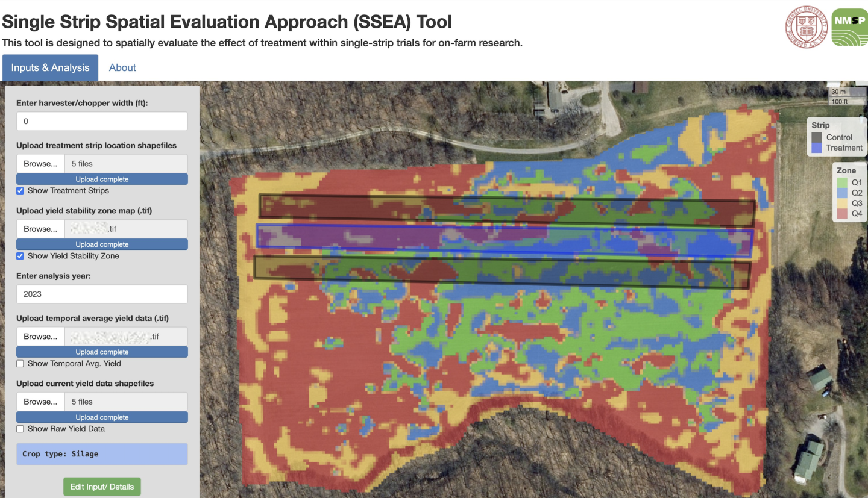Click the green NMSP logo

click(x=849, y=27)
